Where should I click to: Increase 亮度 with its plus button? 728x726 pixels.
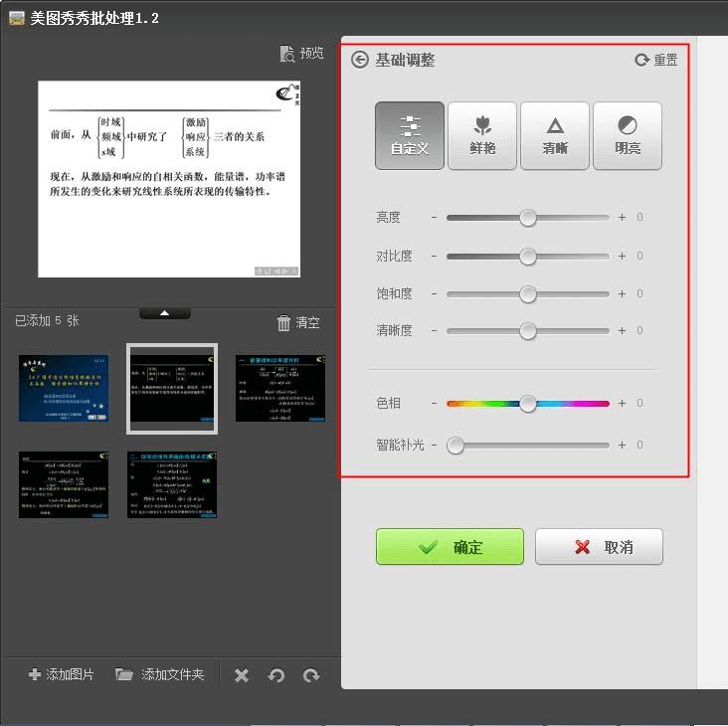tap(622, 217)
